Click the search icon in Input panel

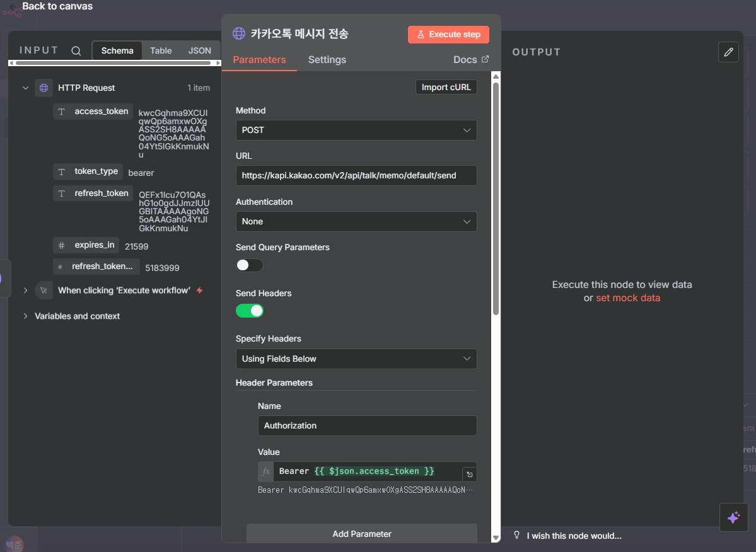[76, 51]
